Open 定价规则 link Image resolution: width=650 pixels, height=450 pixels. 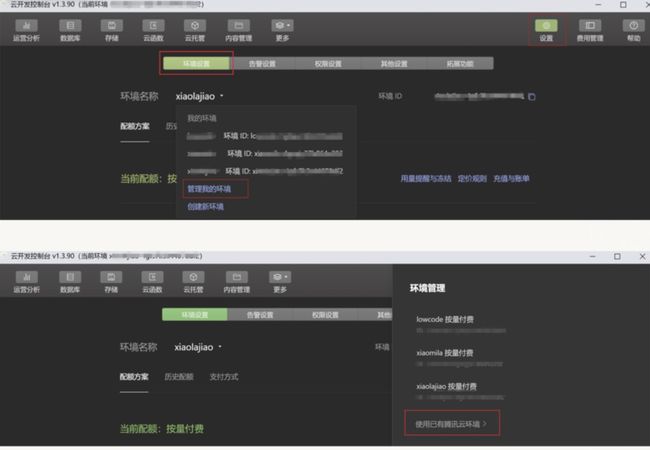tap(472, 179)
